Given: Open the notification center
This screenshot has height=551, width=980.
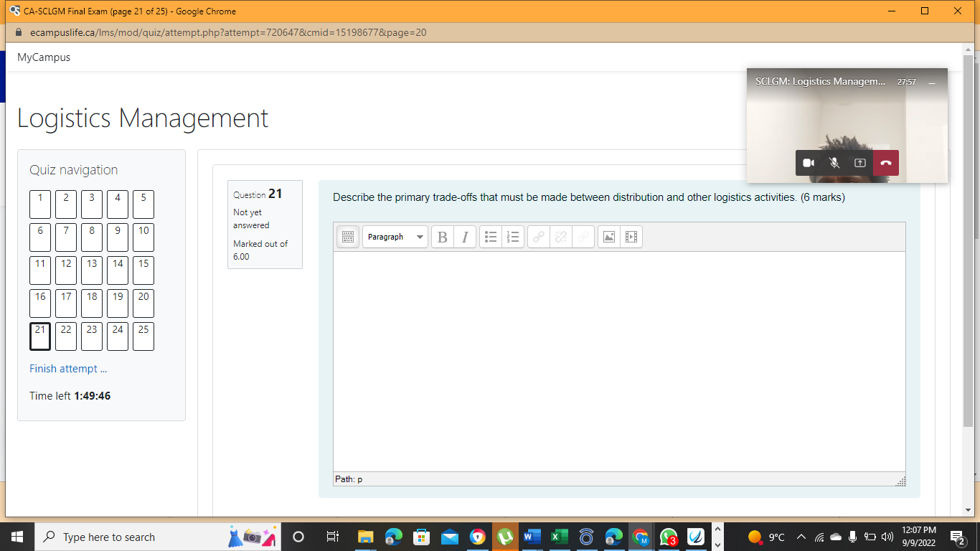Looking at the screenshot, I should (957, 537).
